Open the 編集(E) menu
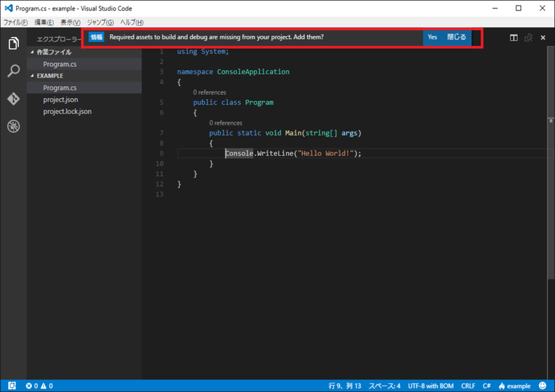Image resolution: width=555 pixels, height=392 pixels. 44,22
